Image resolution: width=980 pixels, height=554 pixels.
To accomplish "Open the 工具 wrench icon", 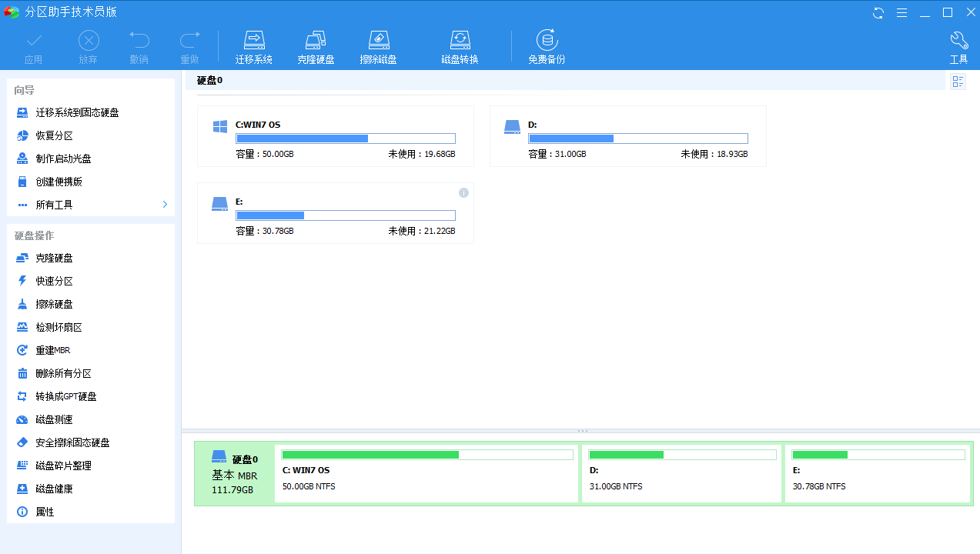I will [x=958, y=42].
